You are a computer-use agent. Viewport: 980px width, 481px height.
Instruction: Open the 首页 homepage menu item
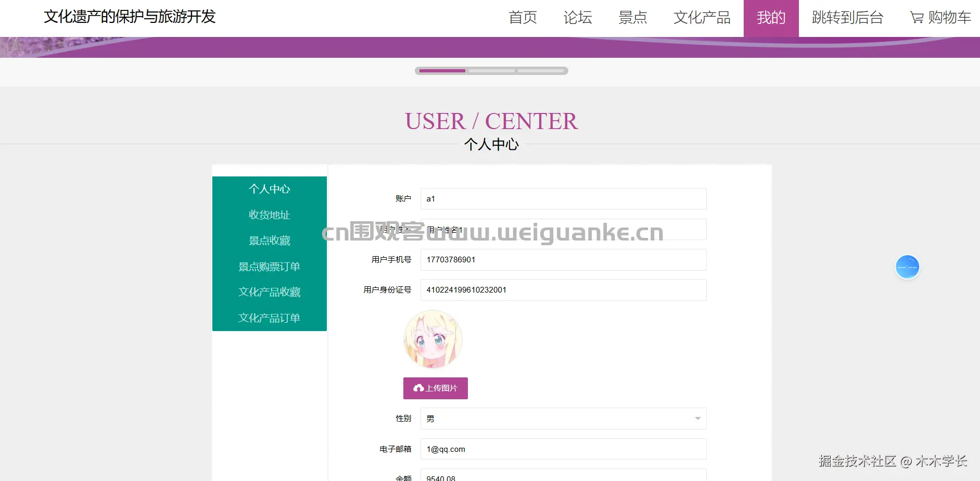point(523,18)
